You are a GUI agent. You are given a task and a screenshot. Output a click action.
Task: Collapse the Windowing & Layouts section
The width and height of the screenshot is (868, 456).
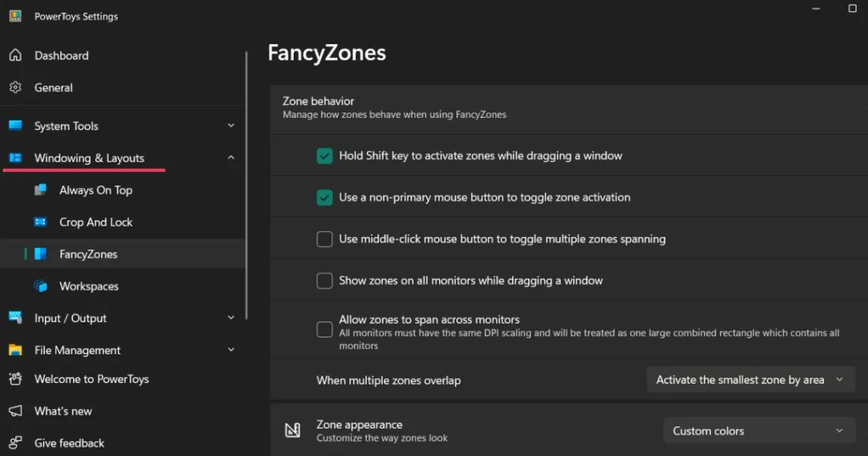[231, 158]
